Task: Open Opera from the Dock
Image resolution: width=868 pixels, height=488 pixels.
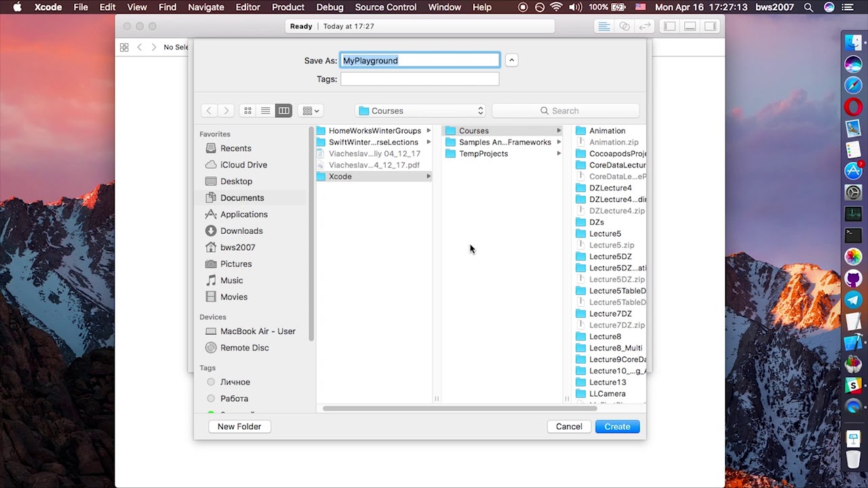Action: 853,107
